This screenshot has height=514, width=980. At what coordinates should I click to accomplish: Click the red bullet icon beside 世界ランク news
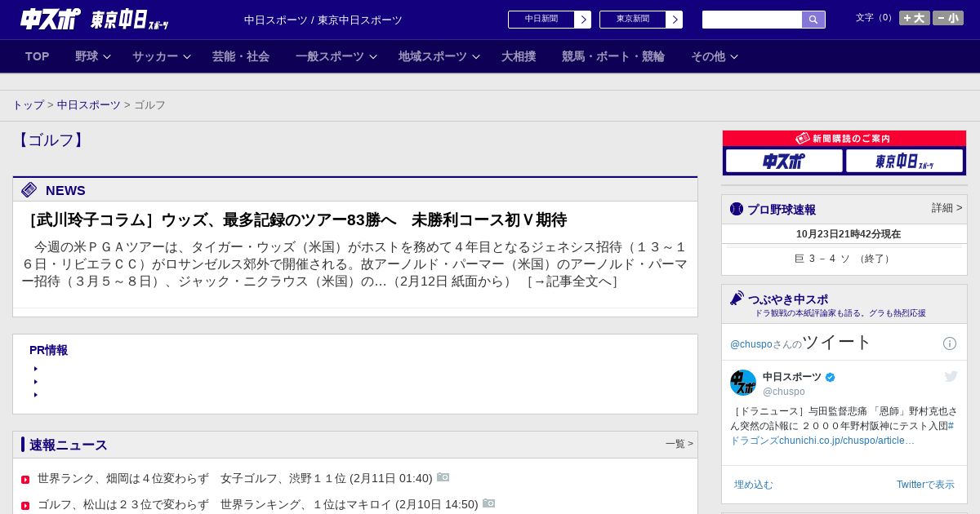point(25,480)
